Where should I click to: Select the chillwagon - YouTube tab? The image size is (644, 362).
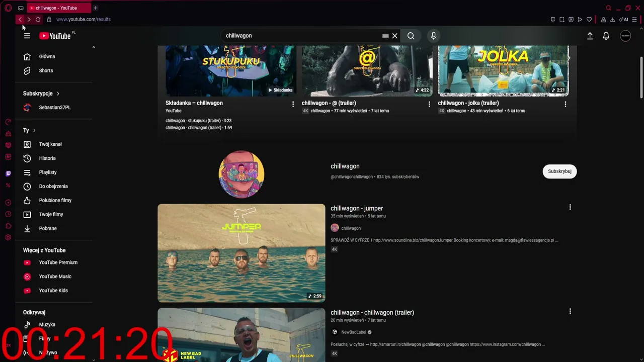click(59, 8)
